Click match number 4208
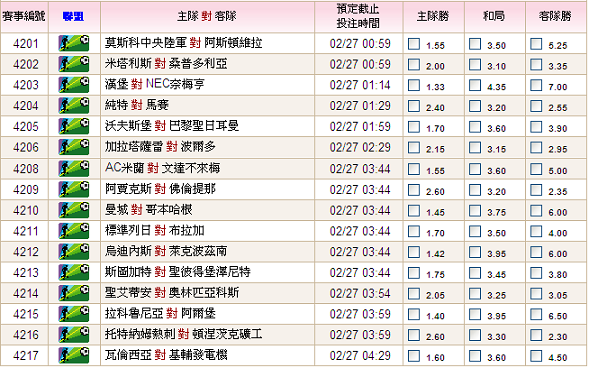The image size is (589, 368). (26, 169)
